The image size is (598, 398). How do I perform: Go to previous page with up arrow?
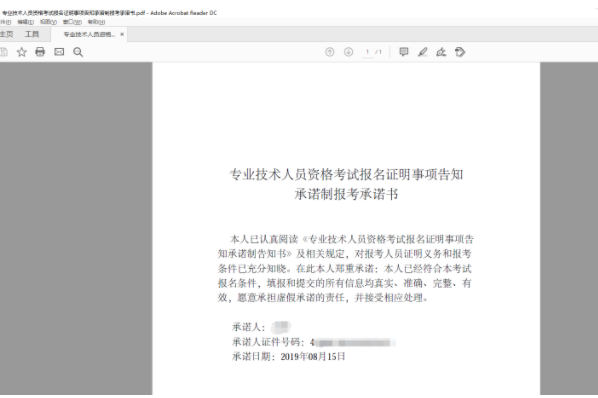tap(330, 52)
